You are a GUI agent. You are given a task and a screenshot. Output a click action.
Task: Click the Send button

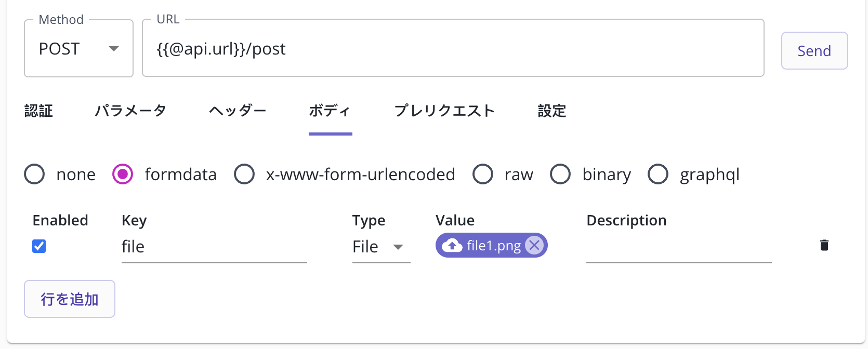click(x=814, y=50)
